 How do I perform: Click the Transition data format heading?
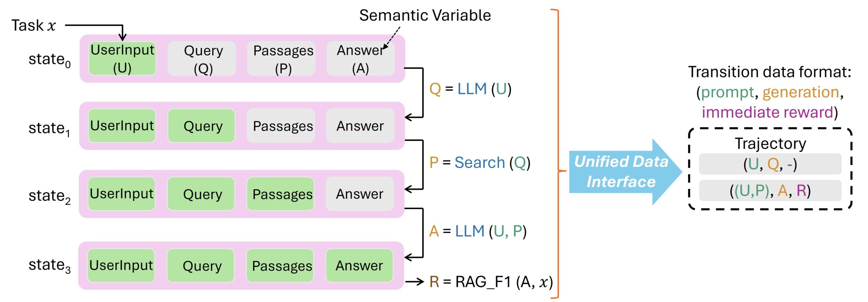(x=769, y=72)
